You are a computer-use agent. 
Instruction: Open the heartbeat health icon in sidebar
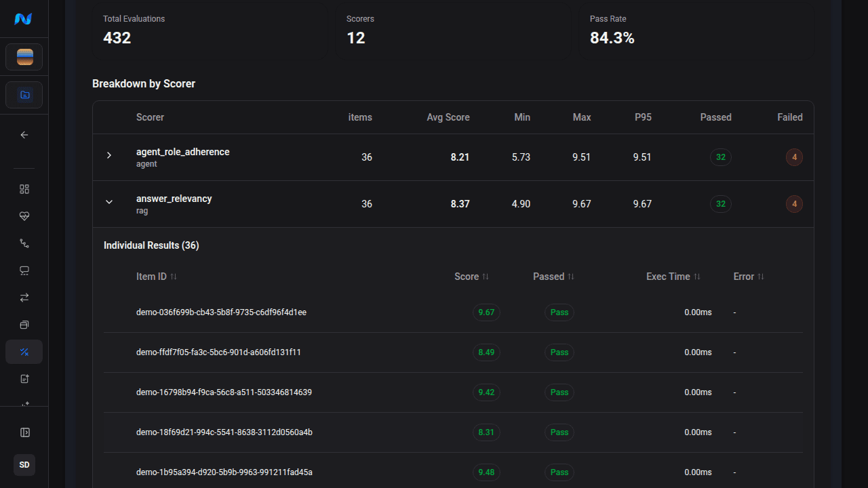tap(24, 216)
